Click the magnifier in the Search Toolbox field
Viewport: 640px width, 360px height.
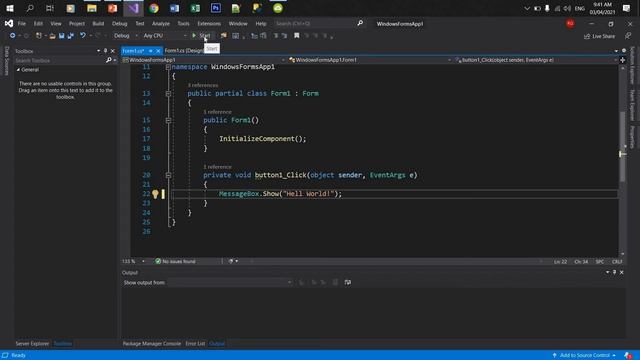109,60
